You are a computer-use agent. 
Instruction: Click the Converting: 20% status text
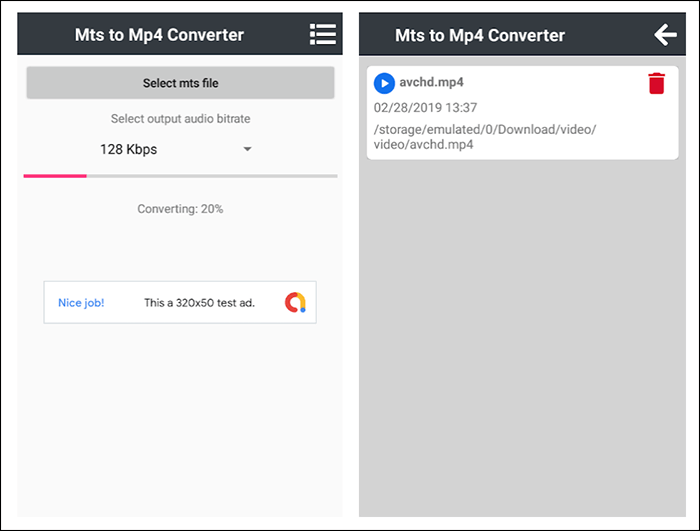pos(180,209)
